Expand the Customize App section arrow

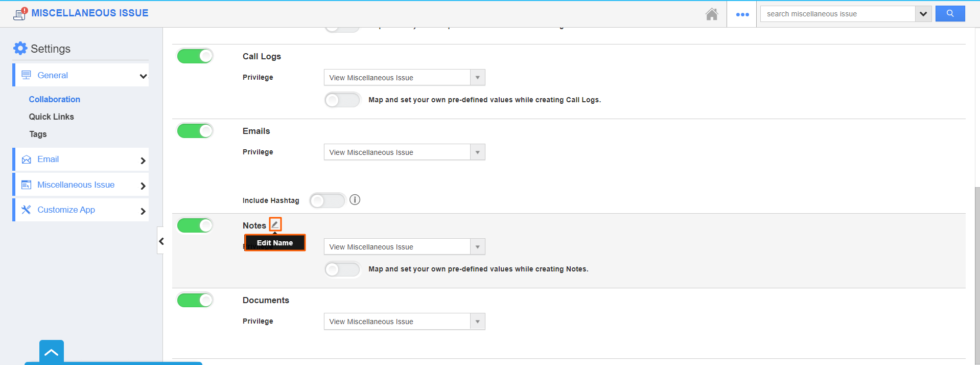(x=143, y=211)
